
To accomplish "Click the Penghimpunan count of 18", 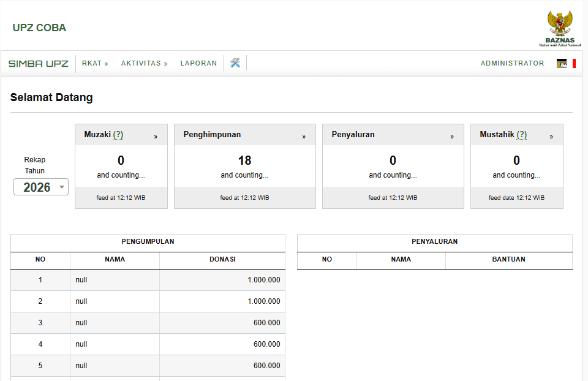I will point(244,160).
